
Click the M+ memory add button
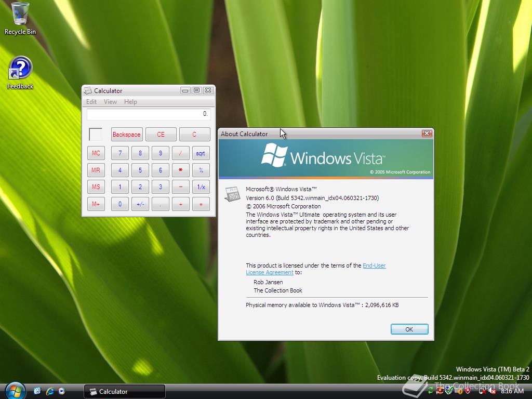coord(96,204)
